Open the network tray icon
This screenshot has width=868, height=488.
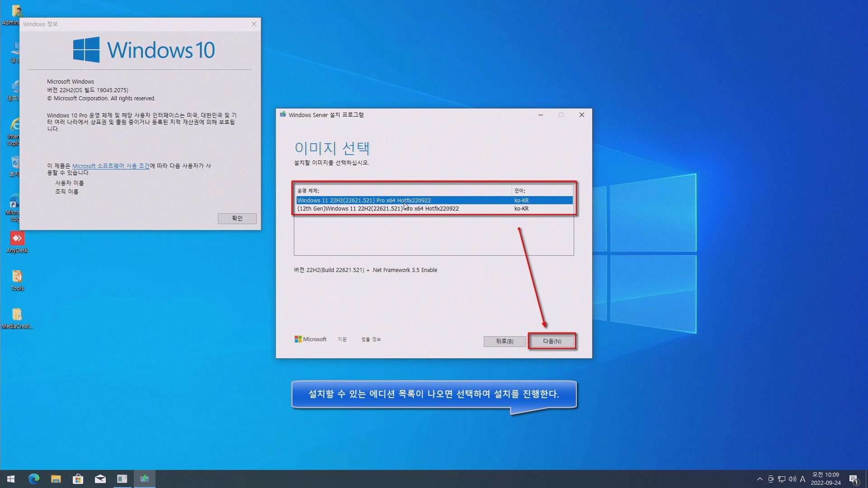(x=782, y=479)
